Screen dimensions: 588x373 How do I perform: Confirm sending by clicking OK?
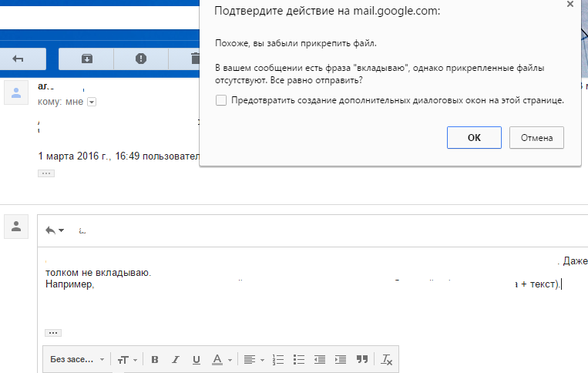point(474,138)
